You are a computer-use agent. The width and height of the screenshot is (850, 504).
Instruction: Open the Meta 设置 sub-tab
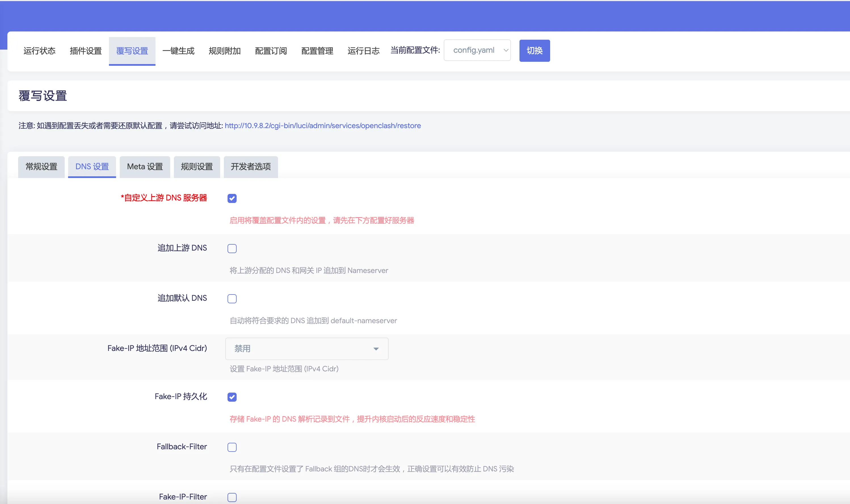(145, 167)
